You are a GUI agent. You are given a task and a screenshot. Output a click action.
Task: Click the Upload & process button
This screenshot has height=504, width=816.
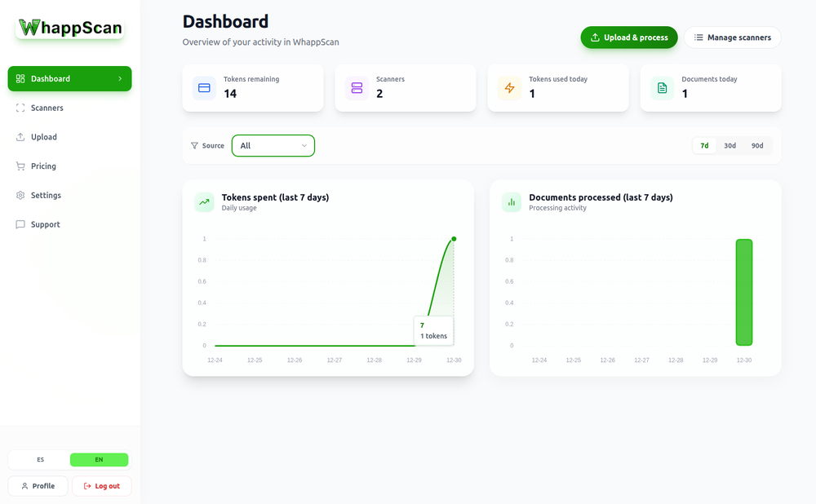pos(628,38)
